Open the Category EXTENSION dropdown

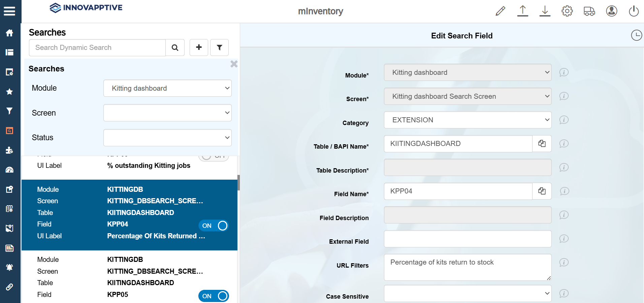coord(468,120)
